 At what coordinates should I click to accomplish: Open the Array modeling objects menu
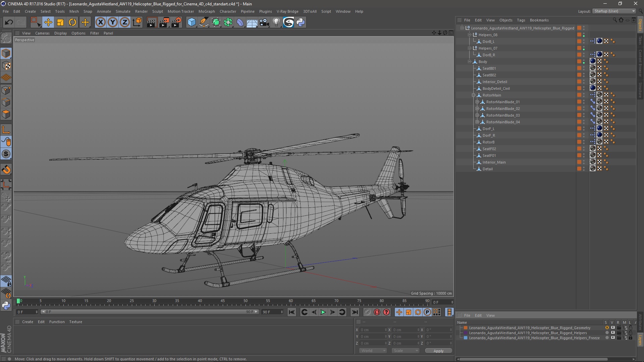tap(228, 22)
